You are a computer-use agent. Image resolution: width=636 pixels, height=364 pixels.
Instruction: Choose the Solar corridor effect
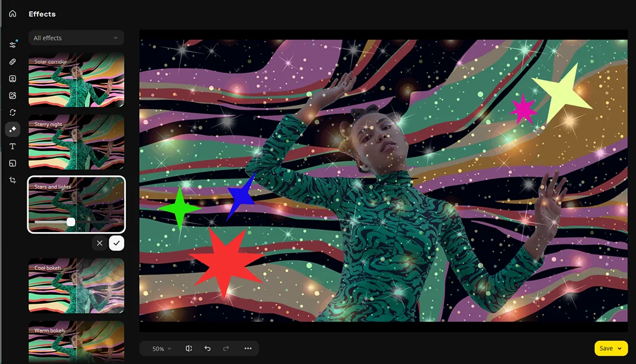pos(76,80)
